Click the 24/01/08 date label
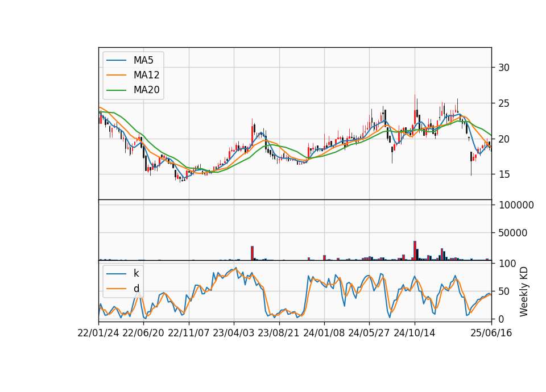 pyautogui.click(x=324, y=333)
